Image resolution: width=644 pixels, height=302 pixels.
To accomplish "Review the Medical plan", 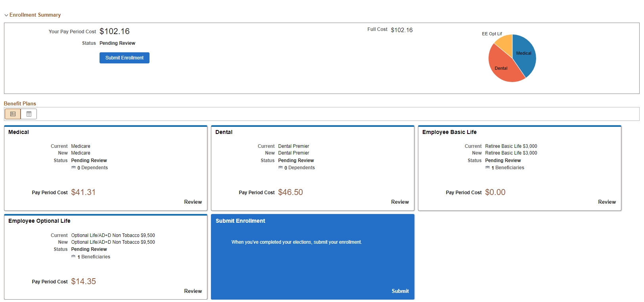I will (x=193, y=202).
